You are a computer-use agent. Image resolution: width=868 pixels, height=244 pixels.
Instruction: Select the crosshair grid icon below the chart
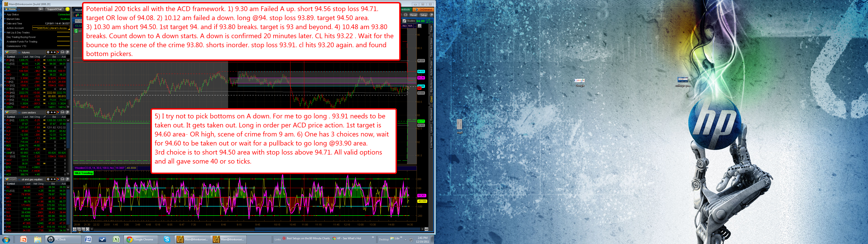point(75,229)
